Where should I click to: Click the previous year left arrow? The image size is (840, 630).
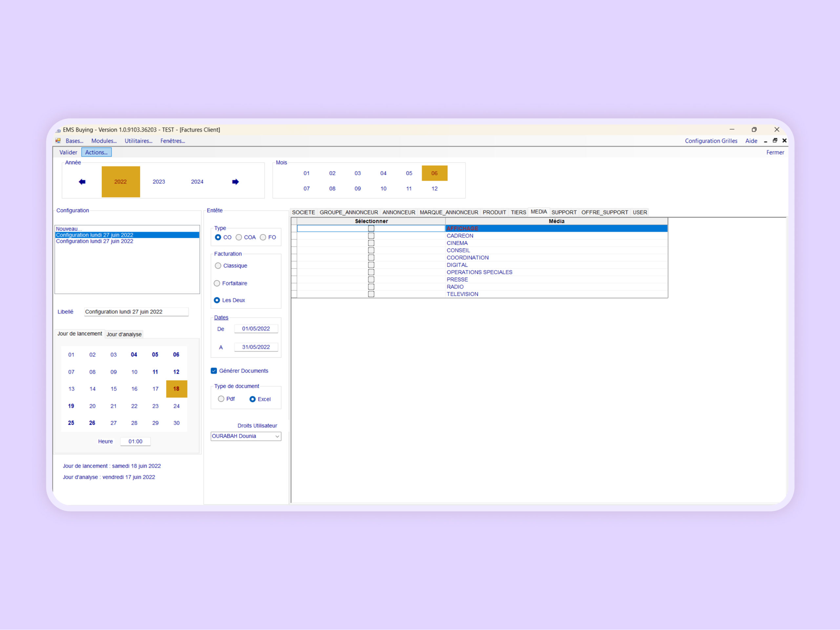(x=82, y=182)
